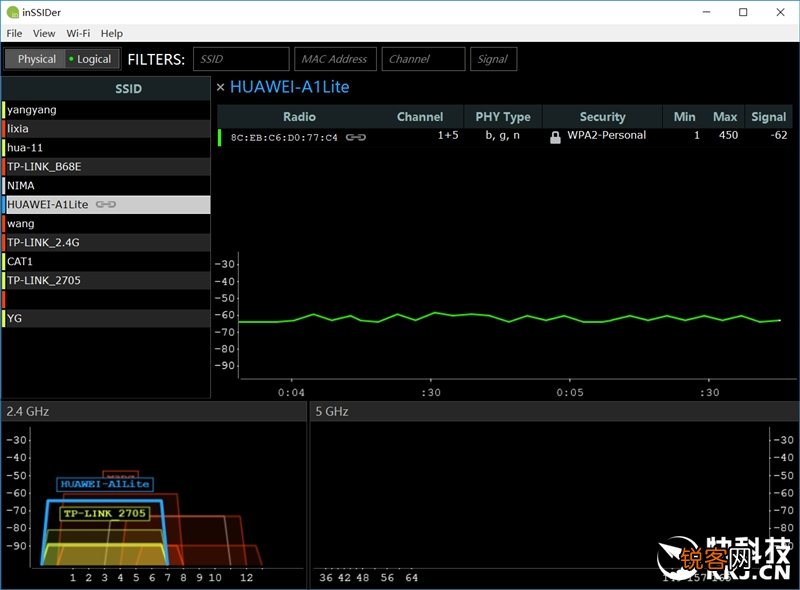This screenshot has height=590, width=800.
Task: Click the channel value 1+5
Action: 448,135
